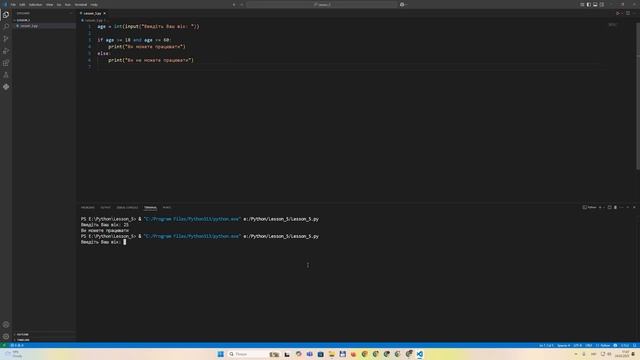Viewport: 640px width, 360px height.
Task: Click the Run Python File play button
Action: click(x=618, y=13)
